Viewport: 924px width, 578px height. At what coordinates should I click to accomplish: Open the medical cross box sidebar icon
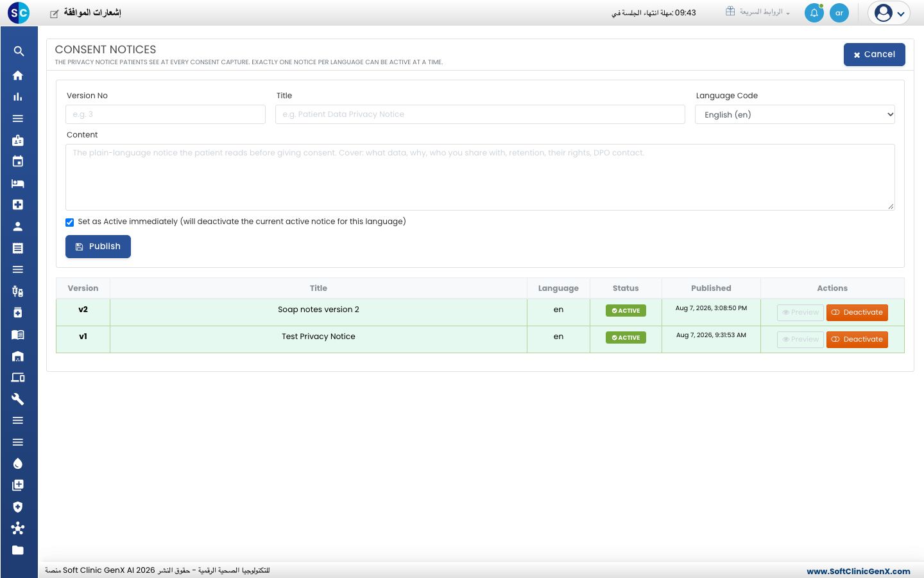click(18, 205)
